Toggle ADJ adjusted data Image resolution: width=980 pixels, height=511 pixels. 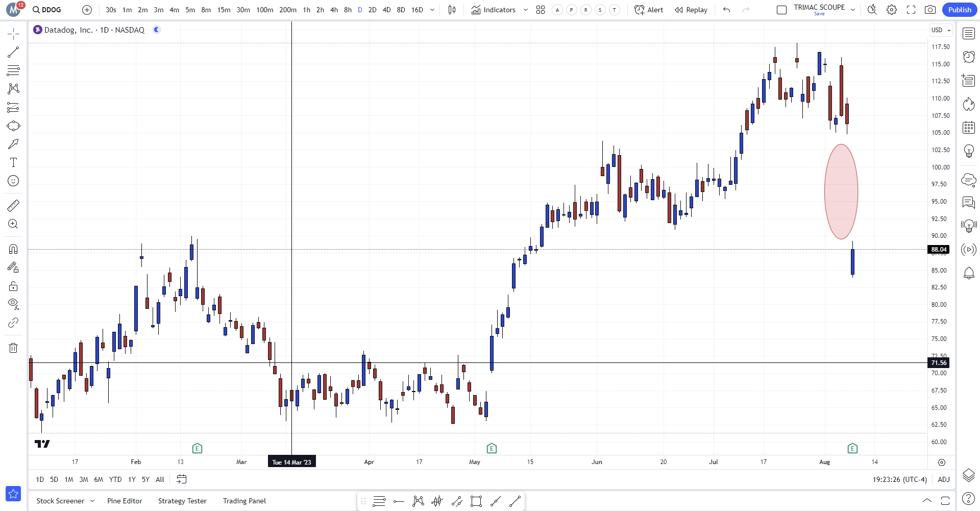(x=944, y=479)
